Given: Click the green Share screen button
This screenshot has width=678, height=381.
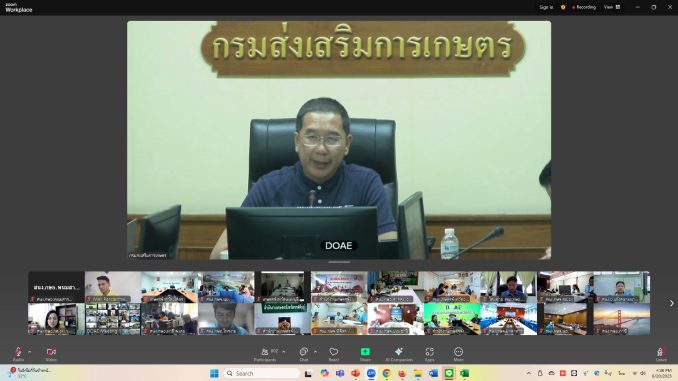Looking at the screenshot, I should 365,354.
